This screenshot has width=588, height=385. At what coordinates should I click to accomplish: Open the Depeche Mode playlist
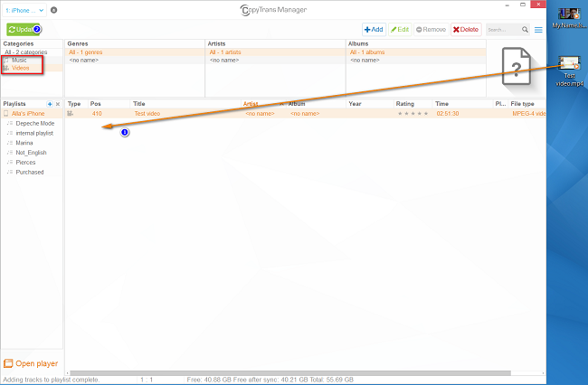[x=35, y=123]
